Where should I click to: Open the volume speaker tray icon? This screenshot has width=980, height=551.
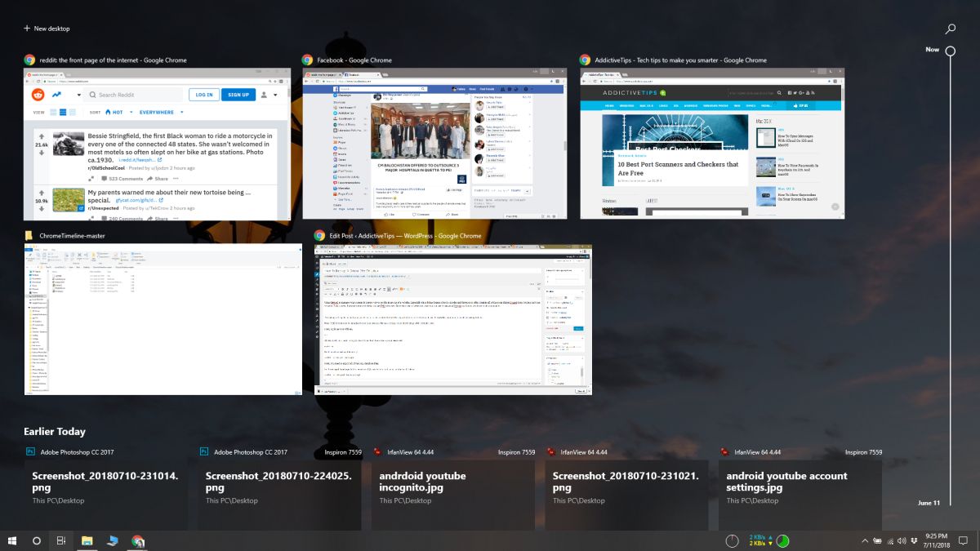pyautogui.click(x=902, y=540)
